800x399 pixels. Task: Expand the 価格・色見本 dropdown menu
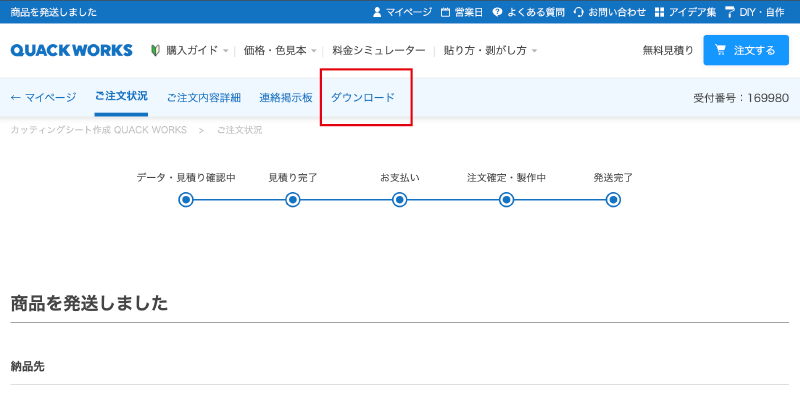[x=280, y=50]
